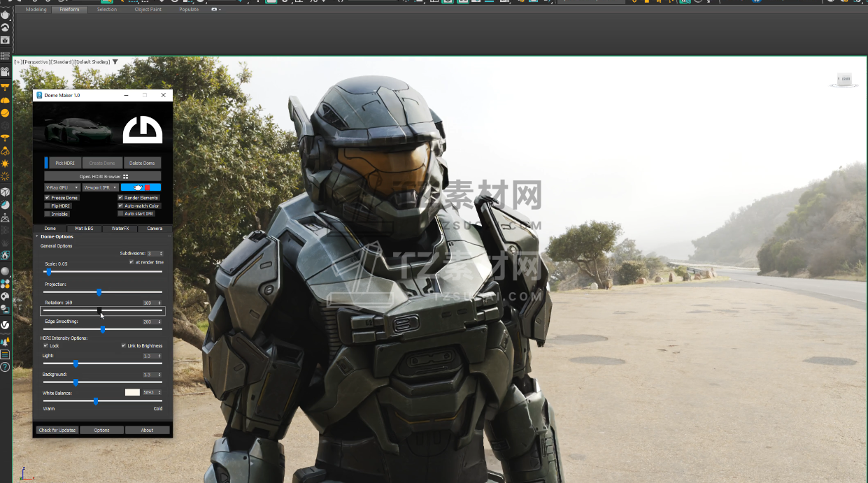Click the red stop render square
Viewport: 868px width, 483px height.
[148, 187]
